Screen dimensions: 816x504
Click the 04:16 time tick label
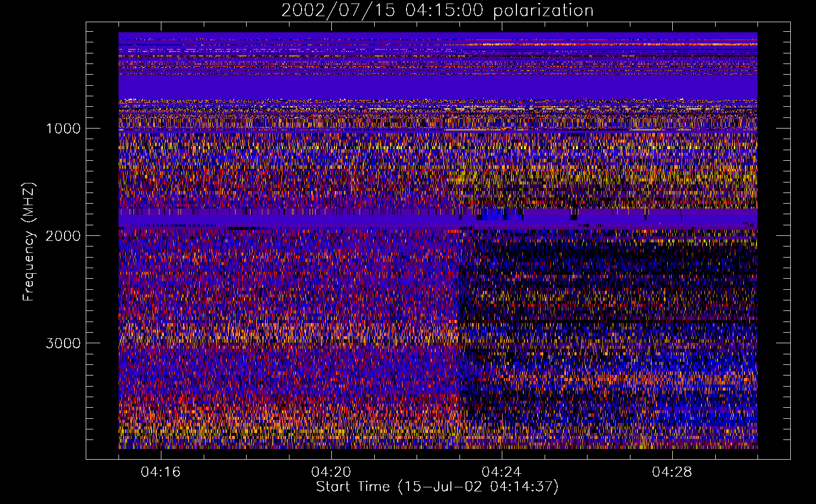coord(160,472)
